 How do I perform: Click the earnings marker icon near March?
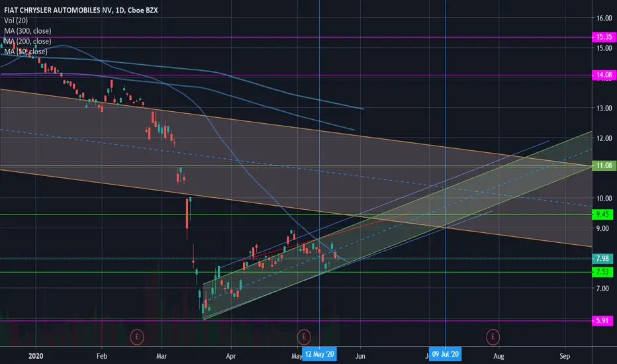(137, 337)
